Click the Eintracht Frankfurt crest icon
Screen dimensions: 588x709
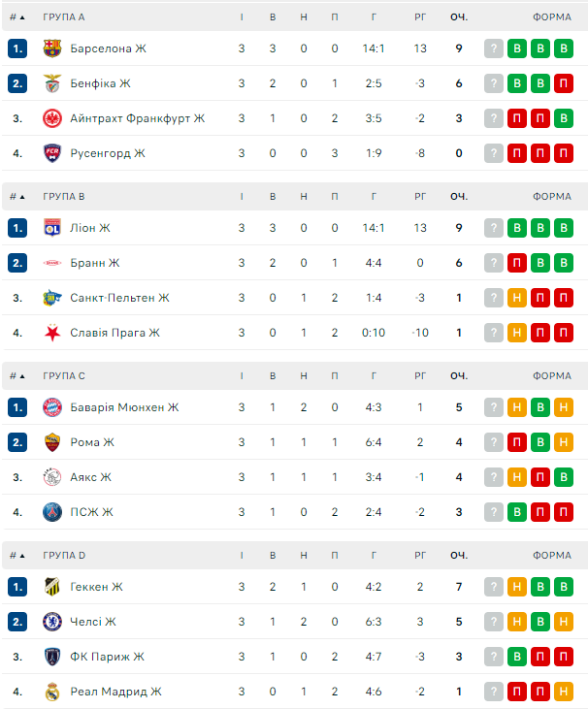point(52,118)
